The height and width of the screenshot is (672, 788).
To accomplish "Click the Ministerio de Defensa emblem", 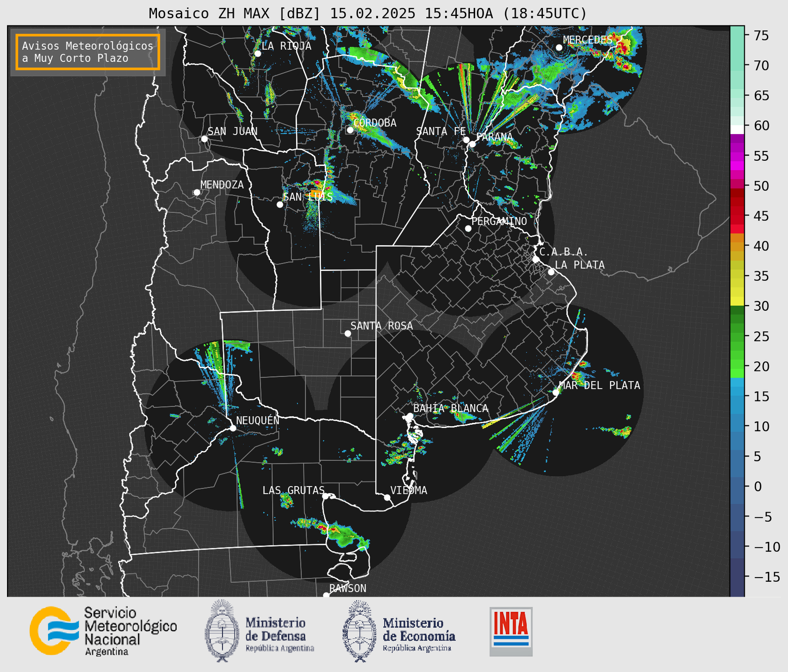I will pos(222,630).
